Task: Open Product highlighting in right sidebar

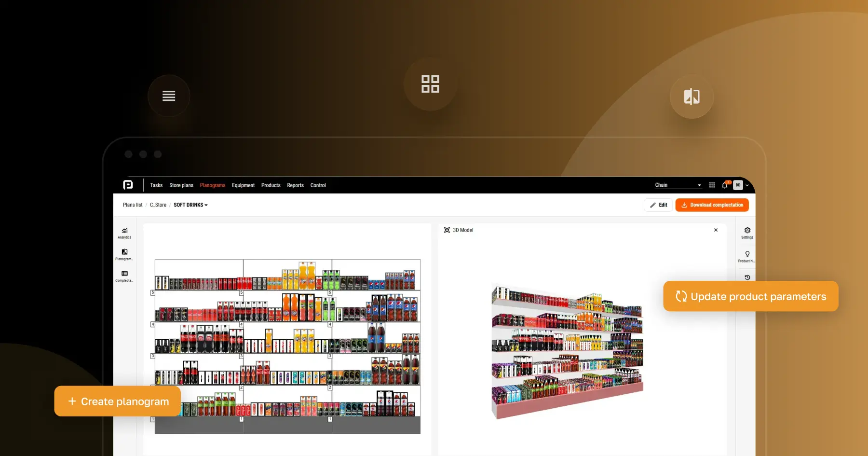Action: click(x=746, y=256)
